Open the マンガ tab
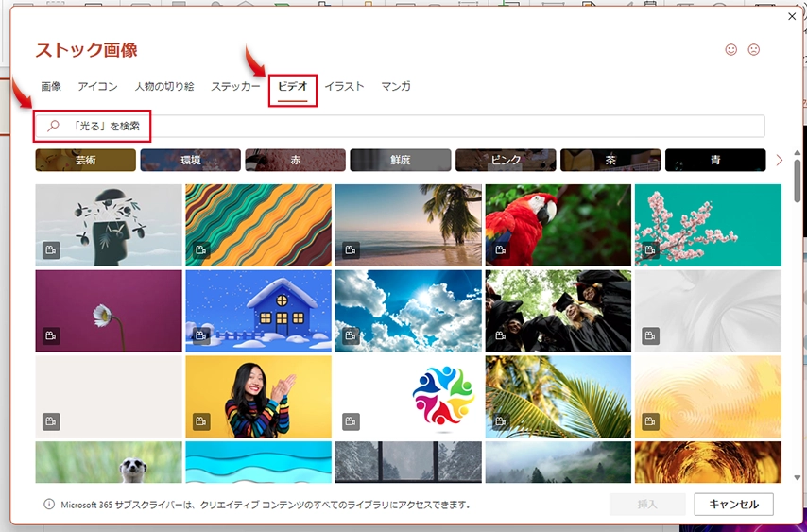Screen dimensions: 807x532 [x=396, y=86]
